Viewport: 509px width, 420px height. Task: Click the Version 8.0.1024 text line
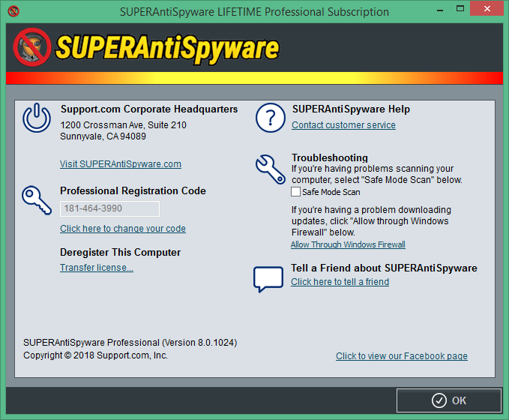coord(130,343)
